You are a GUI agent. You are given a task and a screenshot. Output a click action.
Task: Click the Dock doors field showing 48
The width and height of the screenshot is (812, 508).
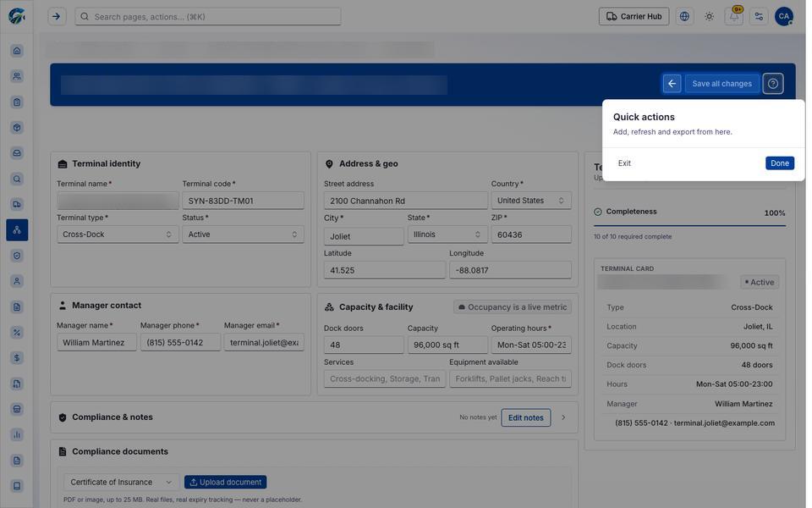point(364,345)
